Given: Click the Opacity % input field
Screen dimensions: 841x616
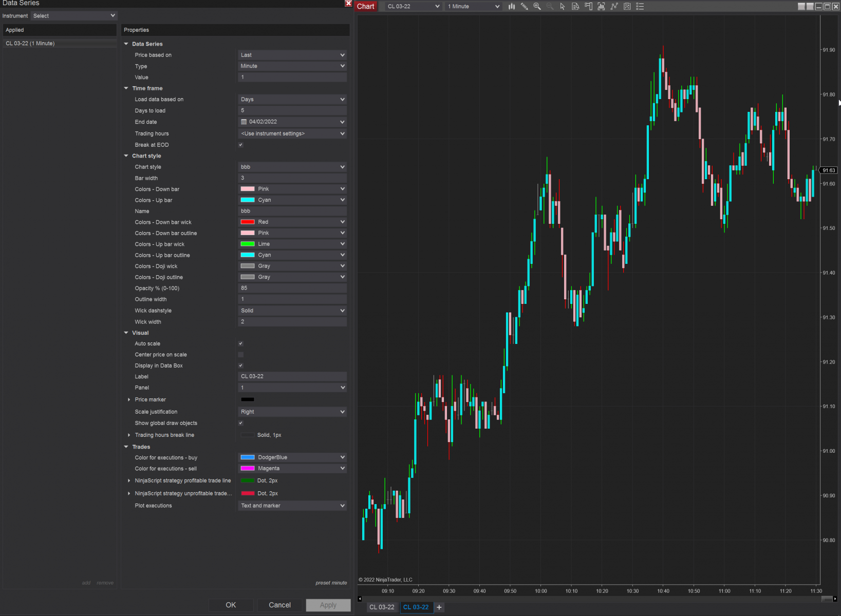Looking at the screenshot, I should click(x=292, y=288).
